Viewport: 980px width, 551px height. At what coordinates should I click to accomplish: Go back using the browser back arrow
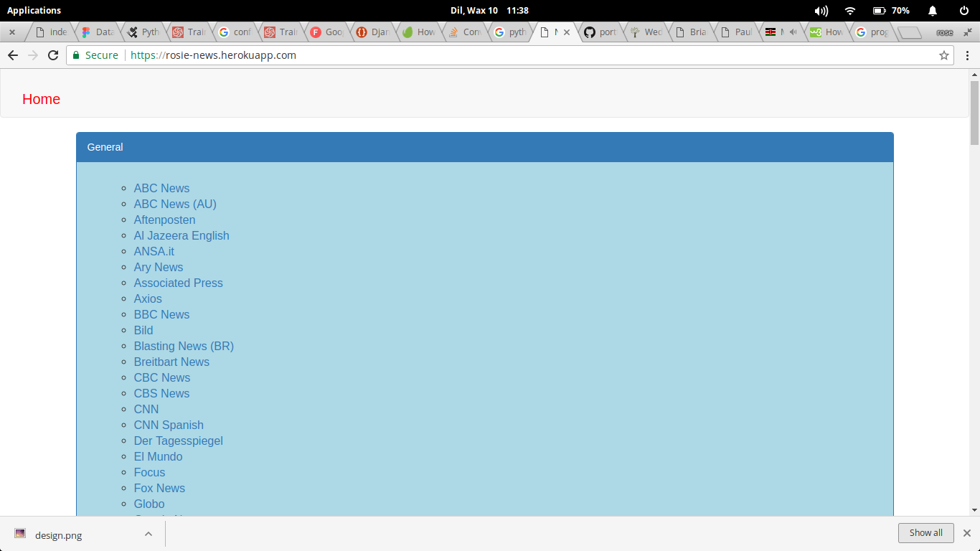click(x=13, y=55)
